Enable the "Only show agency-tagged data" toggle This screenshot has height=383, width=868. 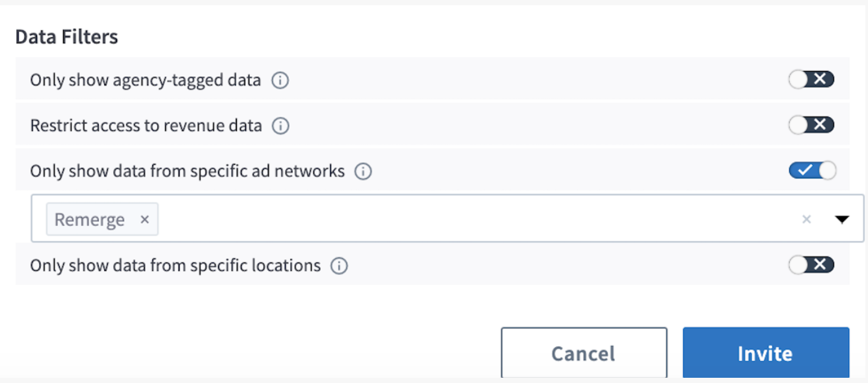811,79
